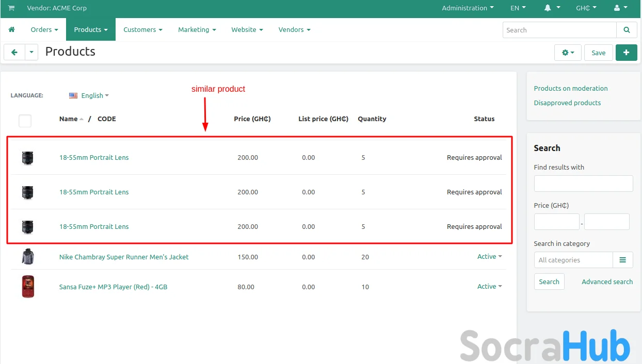
Task: Open Active status dropdown for Nike Jacket
Action: click(489, 257)
